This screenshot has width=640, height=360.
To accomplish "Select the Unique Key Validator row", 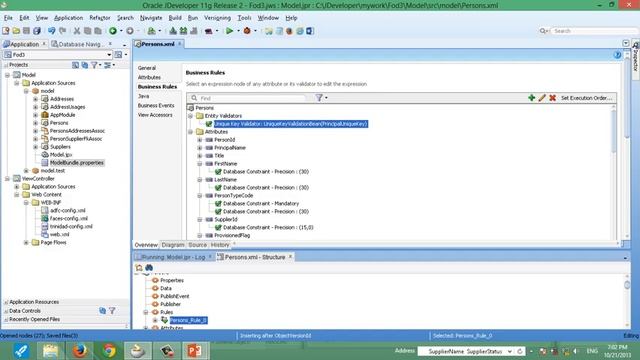I will point(291,124).
